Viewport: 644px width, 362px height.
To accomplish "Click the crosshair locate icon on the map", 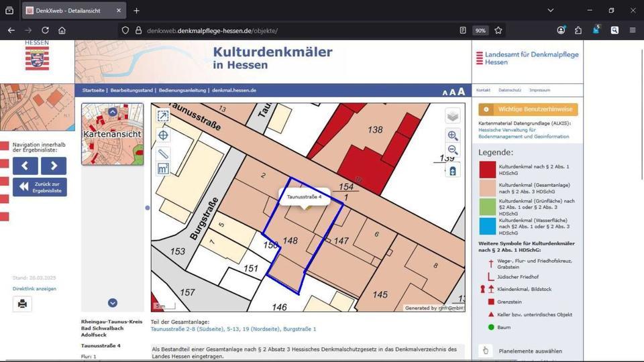I will point(163,135).
